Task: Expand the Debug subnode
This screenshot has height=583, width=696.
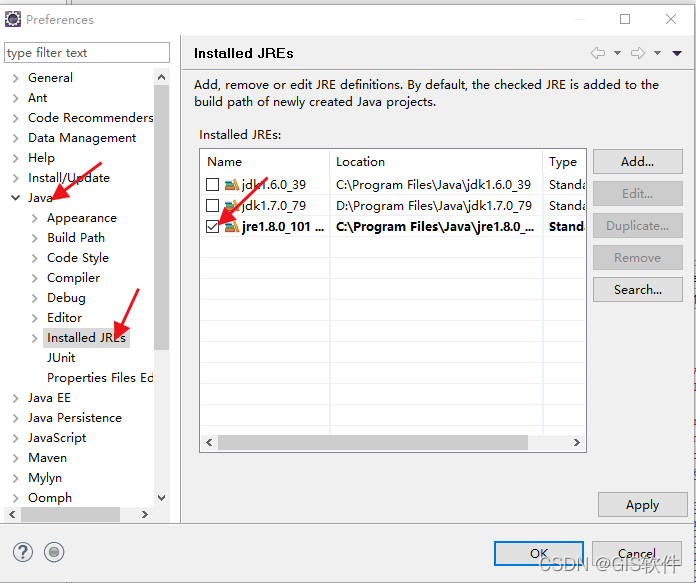Action: click(x=35, y=298)
